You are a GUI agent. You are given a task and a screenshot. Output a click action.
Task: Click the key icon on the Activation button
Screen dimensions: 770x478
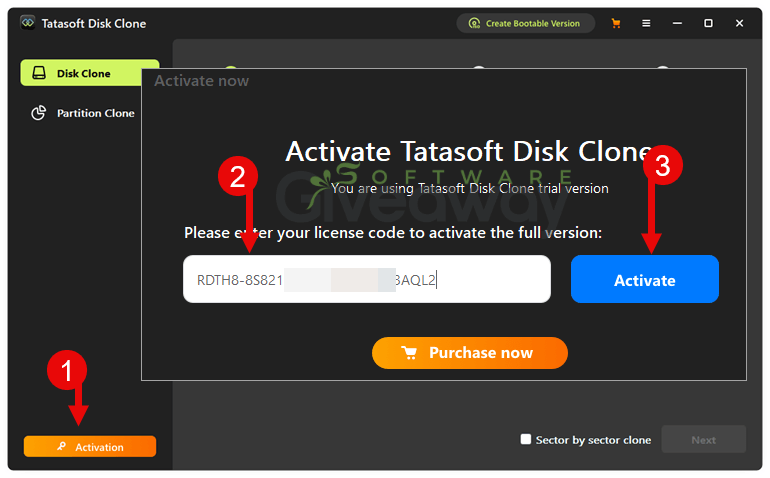pos(62,446)
